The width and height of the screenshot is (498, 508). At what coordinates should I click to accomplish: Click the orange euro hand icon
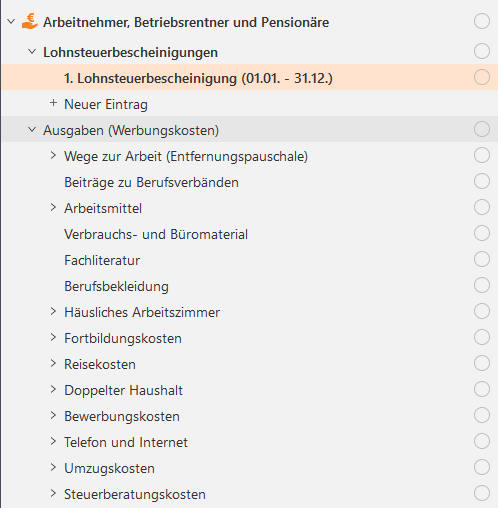coord(30,21)
